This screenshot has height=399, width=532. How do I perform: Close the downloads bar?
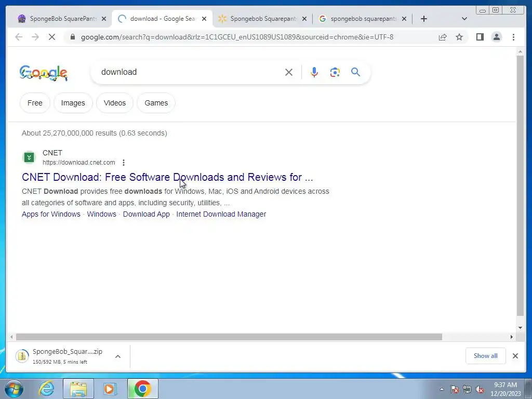515,356
